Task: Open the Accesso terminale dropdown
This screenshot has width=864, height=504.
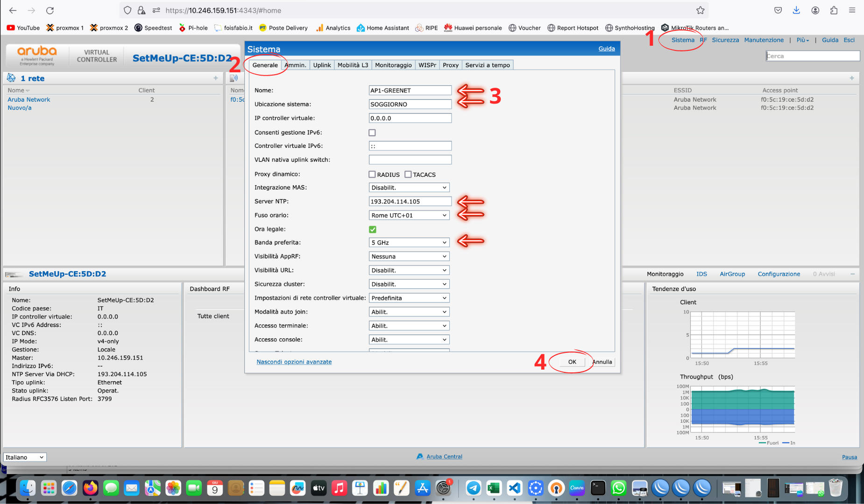Action: (409, 326)
